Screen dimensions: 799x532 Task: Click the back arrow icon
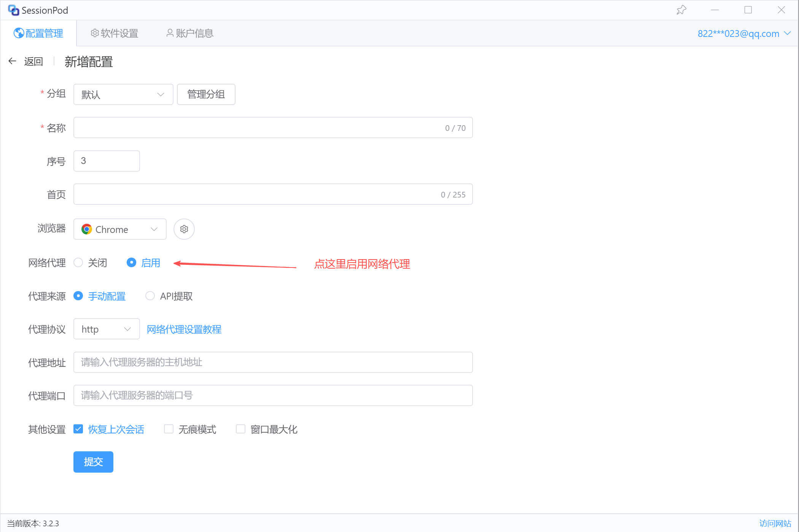[x=13, y=61]
